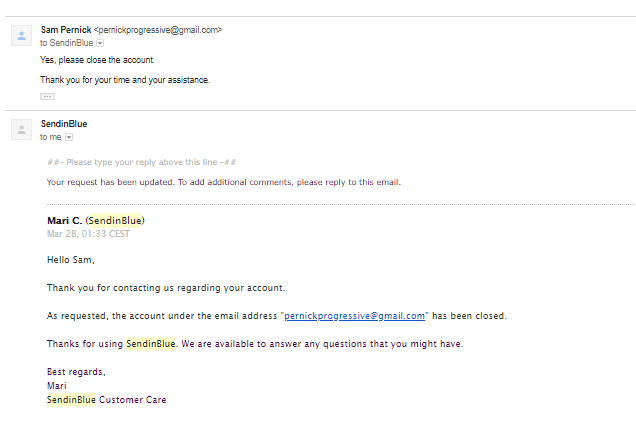Click "Your request has been updated" notice
The image size is (636, 425).
(x=223, y=182)
